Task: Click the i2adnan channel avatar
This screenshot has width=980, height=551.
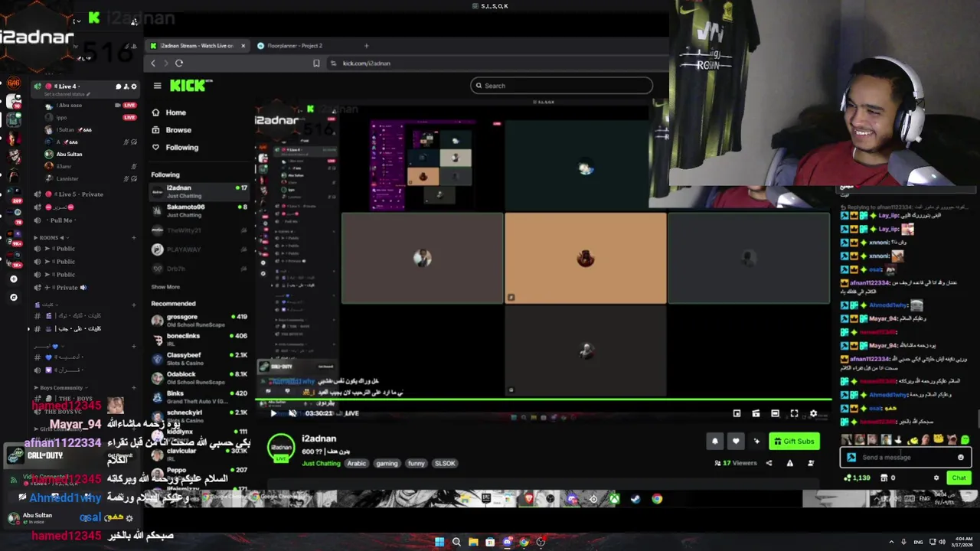Action: point(281,448)
